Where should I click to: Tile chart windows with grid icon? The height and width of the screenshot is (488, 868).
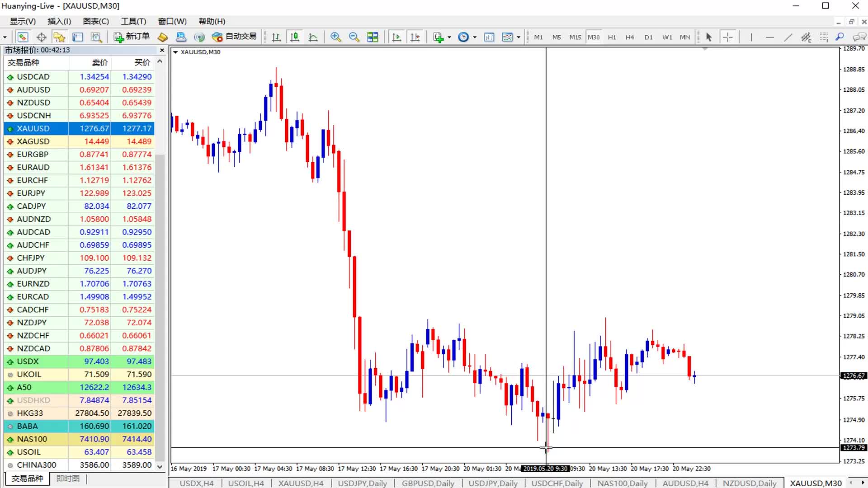point(373,37)
